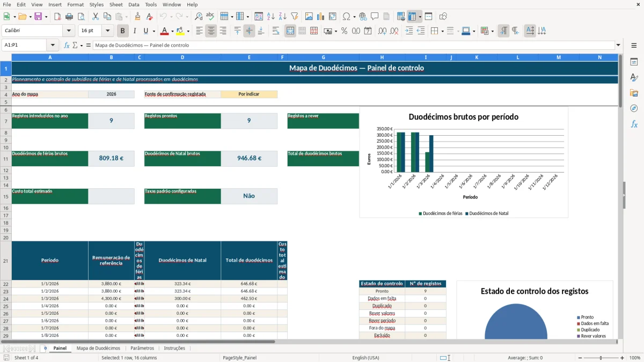Select column D header
Screen dimensions: 644x362
(182, 57)
